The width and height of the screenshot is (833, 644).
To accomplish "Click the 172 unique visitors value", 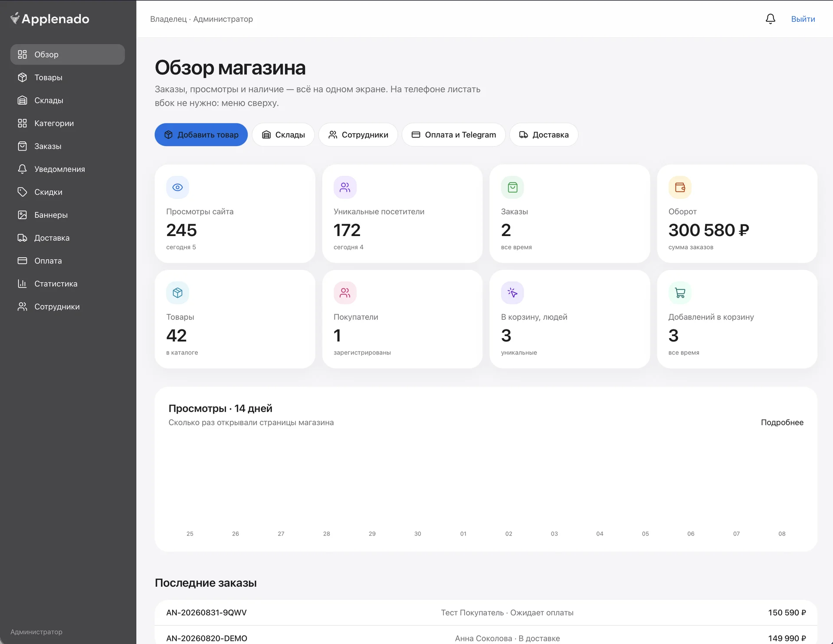I will 347,230.
